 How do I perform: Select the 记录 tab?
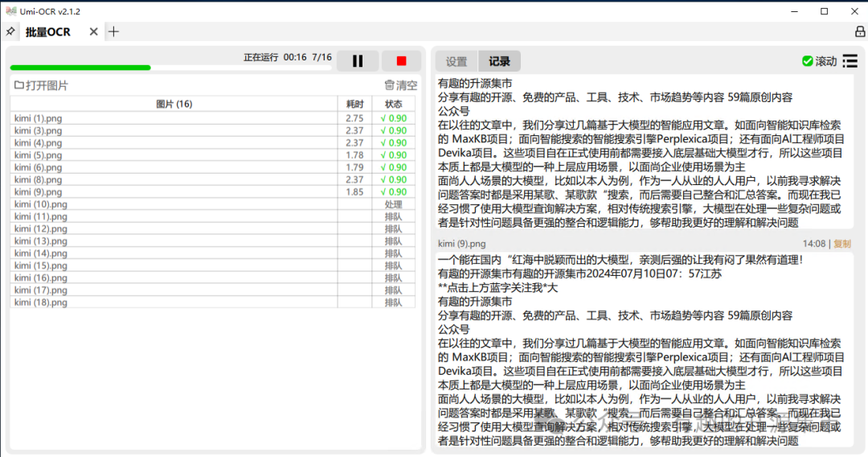[x=499, y=61]
